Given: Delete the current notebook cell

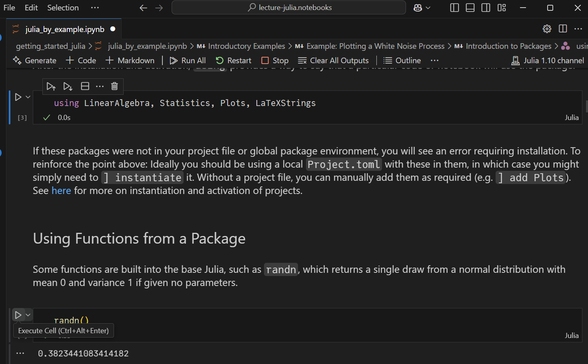Looking at the screenshot, I should click(114, 86).
